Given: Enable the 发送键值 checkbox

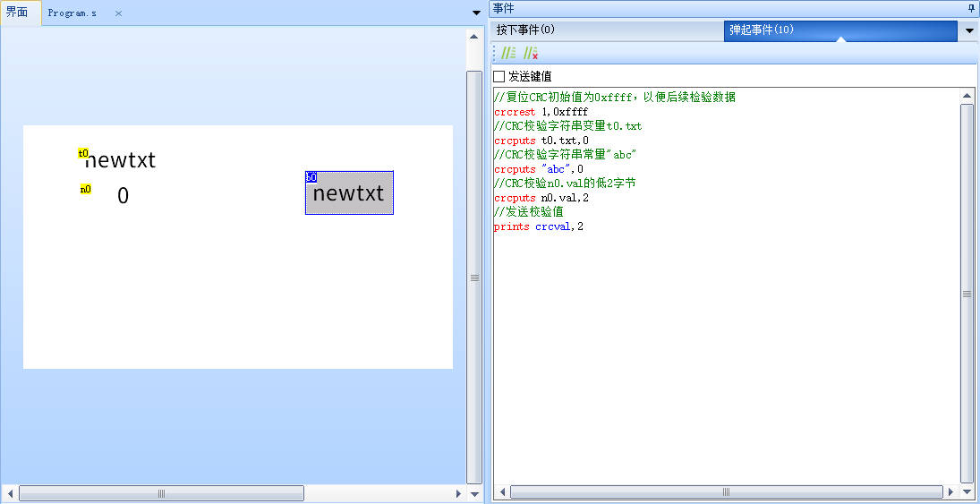Looking at the screenshot, I should pos(499,77).
